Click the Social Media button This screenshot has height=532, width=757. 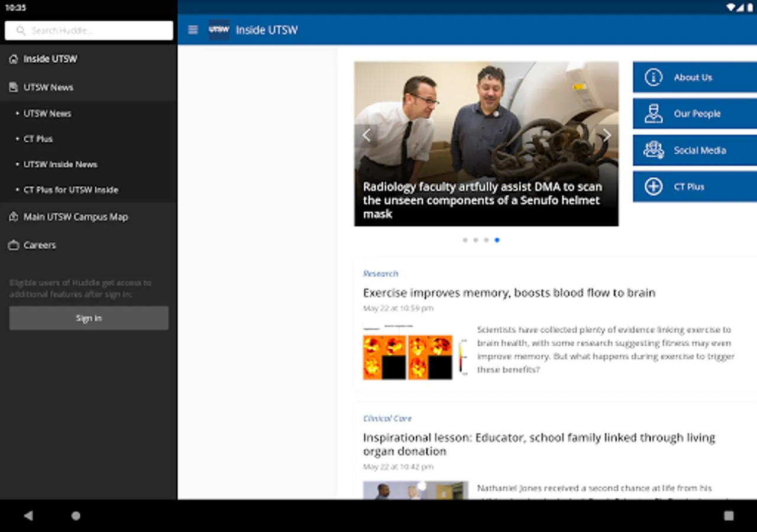[695, 150]
